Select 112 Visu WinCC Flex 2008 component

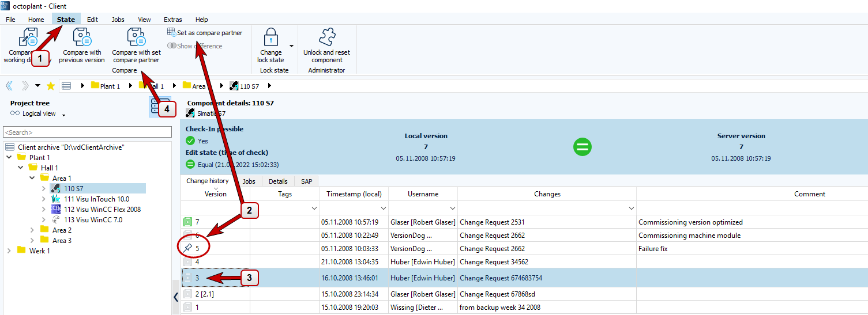point(102,209)
